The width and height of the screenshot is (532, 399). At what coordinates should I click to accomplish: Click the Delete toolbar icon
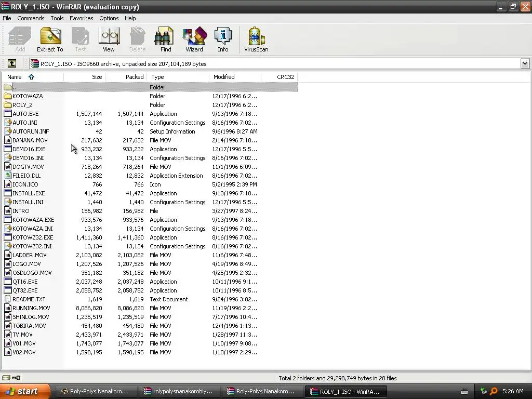pyautogui.click(x=137, y=36)
